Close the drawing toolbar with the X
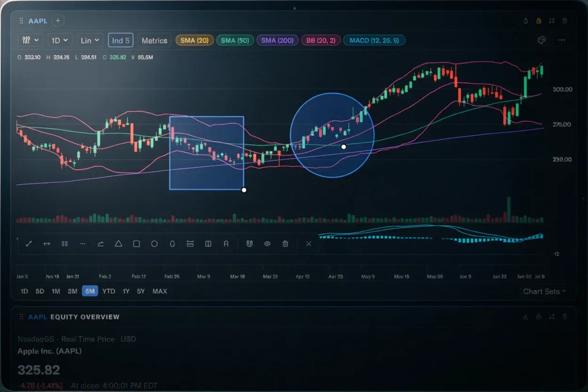The image size is (588, 392). pos(309,244)
